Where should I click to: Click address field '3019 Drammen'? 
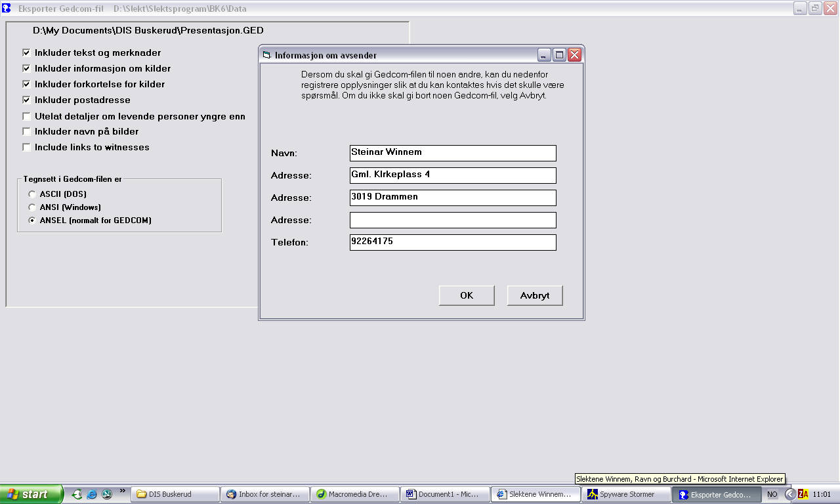(x=453, y=198)
